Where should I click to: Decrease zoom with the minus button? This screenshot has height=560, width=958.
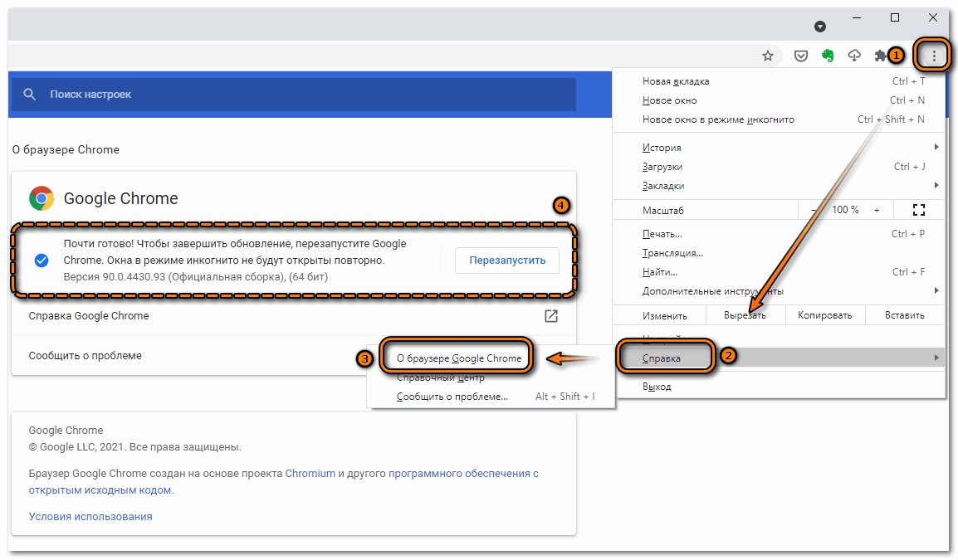[814, 210]
